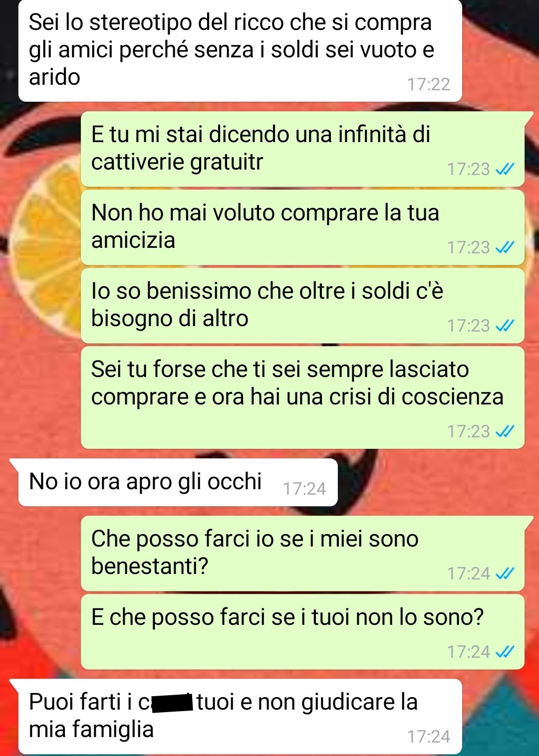The image size is (539, 756).
Task: Tap double checkmark on 'comprare la tua amicizia' message
Action: (505, 247)
